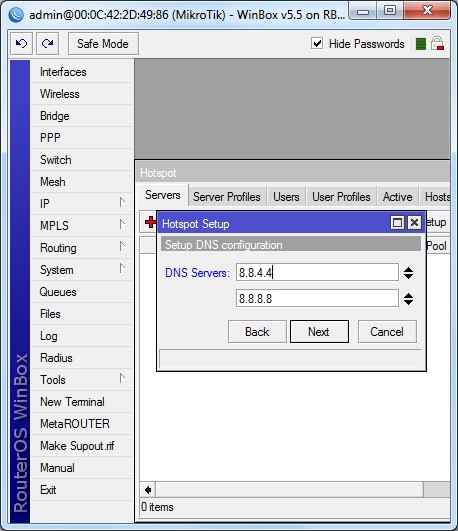Click the green status indicator icon

click(420, 44)
